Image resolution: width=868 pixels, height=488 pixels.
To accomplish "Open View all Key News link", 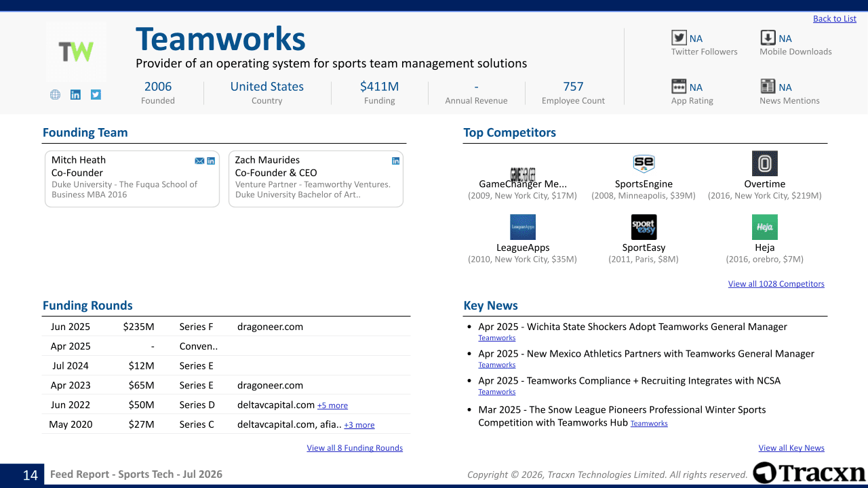I will (x=791, y=448).
